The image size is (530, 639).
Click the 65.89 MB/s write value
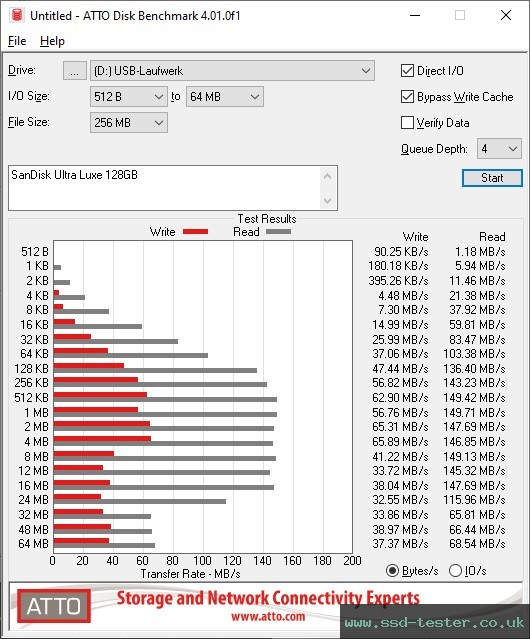click(400, 442)
